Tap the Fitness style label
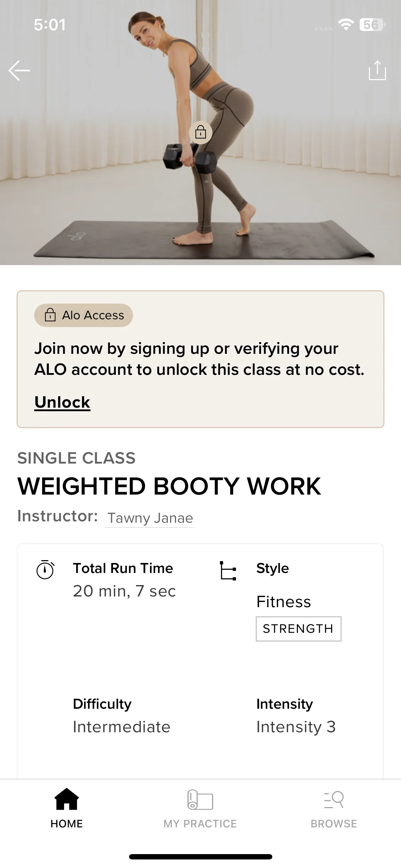The height and width of the screenshot is (868, 401). (x=284, y=602)
